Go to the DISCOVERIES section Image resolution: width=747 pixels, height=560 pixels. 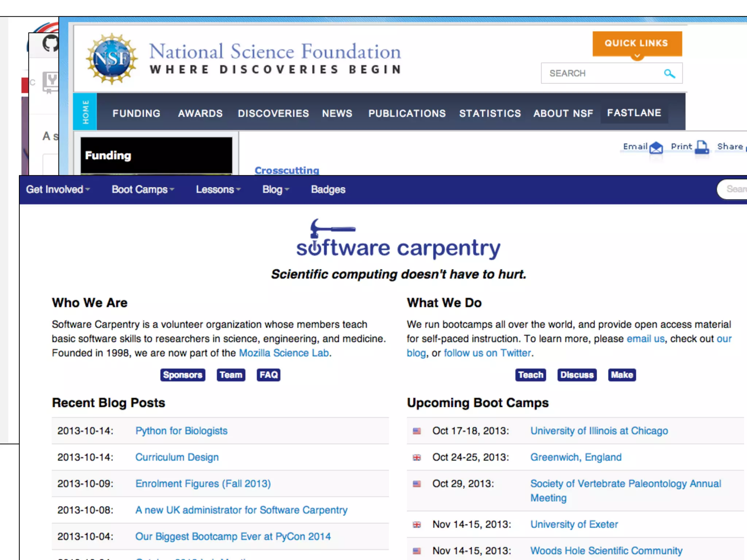[x=273, y=113]
